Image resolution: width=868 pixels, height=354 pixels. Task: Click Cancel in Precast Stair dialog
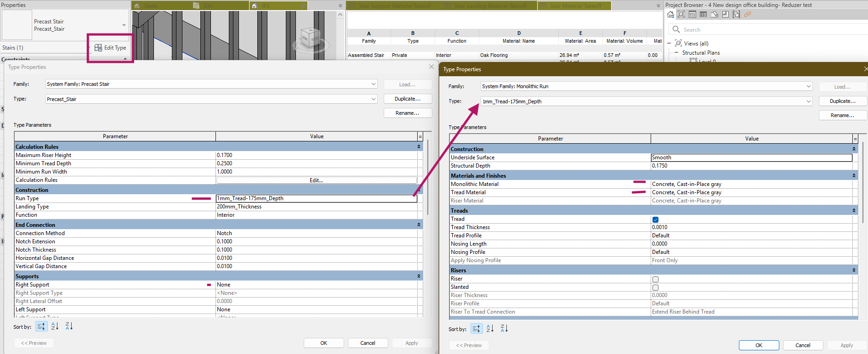(x=368, y=343)
